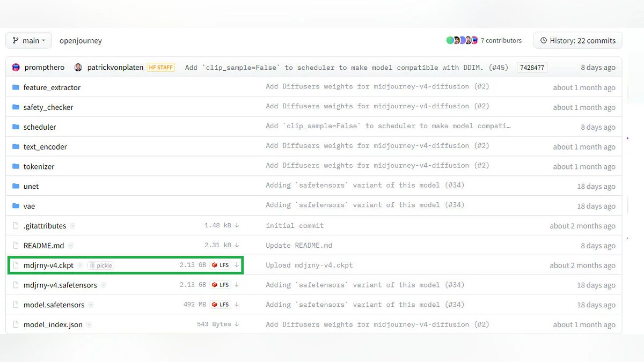Click the pickle badge next to mdjrny-v4.ckpt
The height and width of the screenshot is (362, 644).
(x=101, y=265)
